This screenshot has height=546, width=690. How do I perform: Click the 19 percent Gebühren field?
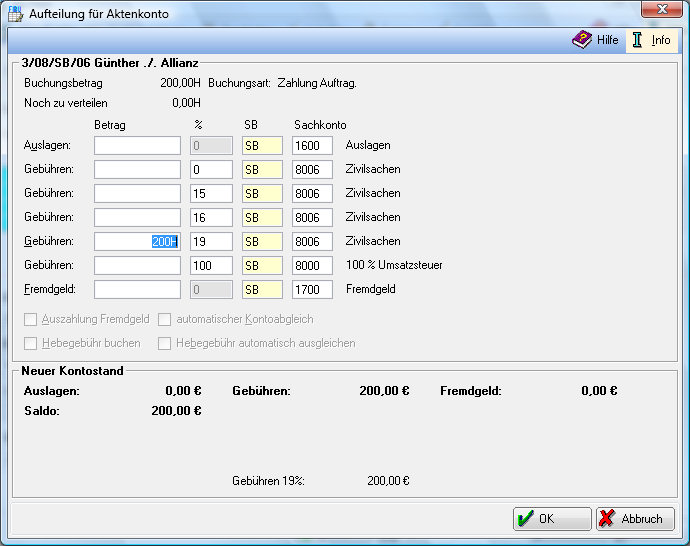[x=211, y=241]
